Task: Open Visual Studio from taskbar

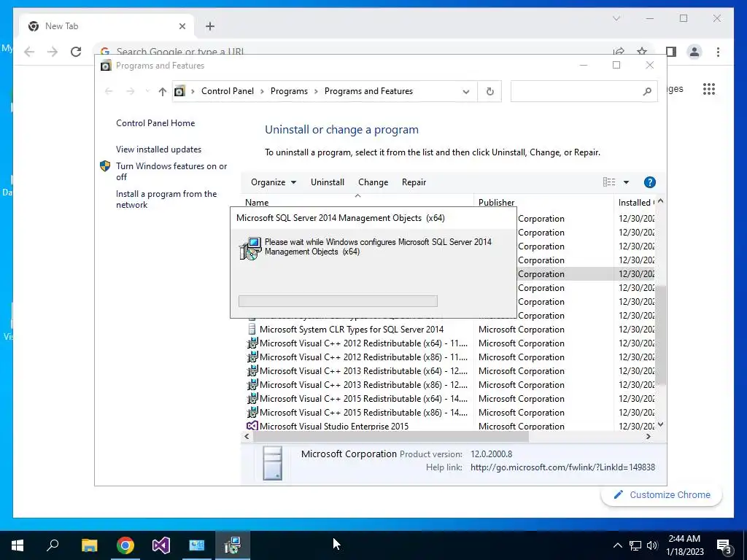Action: tap(161, 545)
